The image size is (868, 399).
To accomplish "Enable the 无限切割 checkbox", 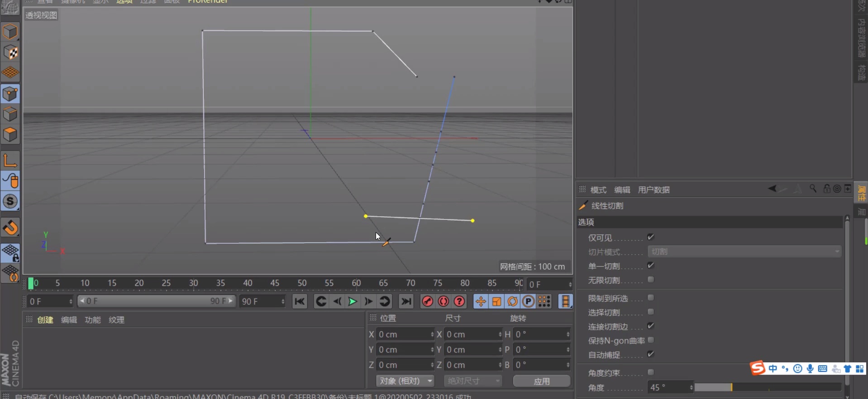I will [651, 280].
